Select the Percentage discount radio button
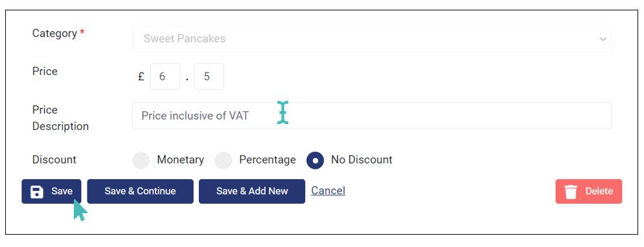This screenshot has height=247, width=644. 224,160
